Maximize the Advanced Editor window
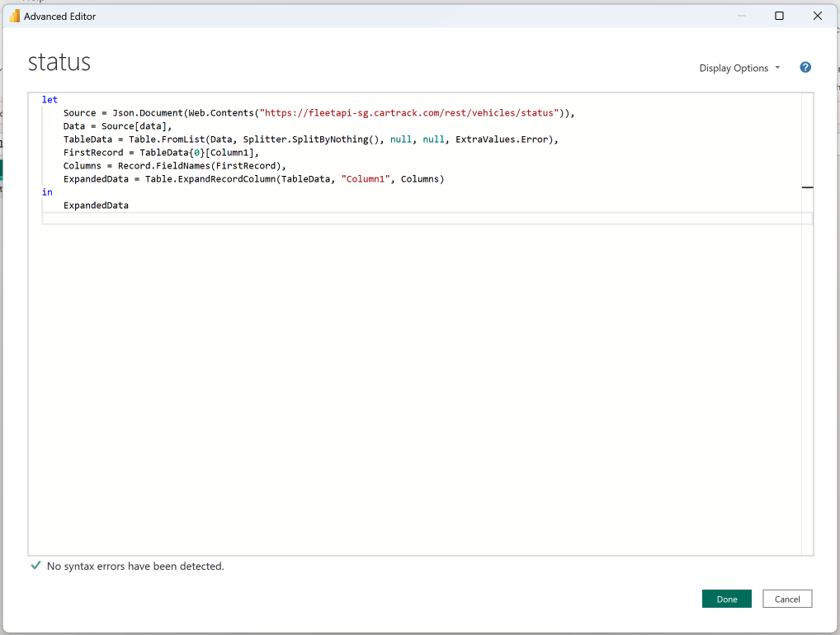 pyautogui.click(x=779, y=16)
